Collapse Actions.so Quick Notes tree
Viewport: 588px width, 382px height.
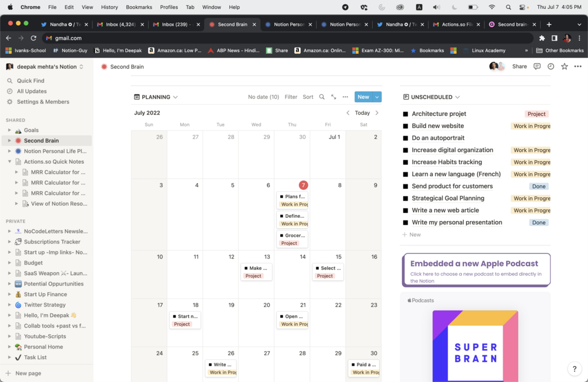point(9,161)
